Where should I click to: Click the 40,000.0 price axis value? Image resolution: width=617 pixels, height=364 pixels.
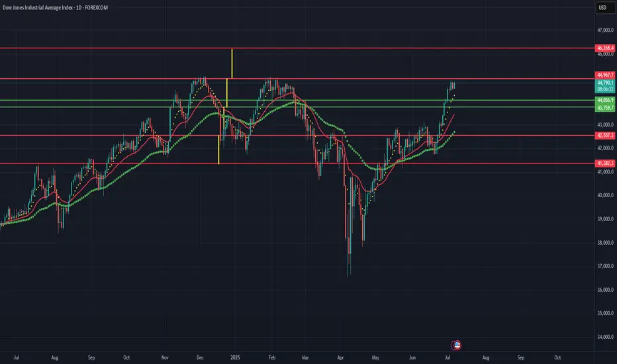coord(605,195)
